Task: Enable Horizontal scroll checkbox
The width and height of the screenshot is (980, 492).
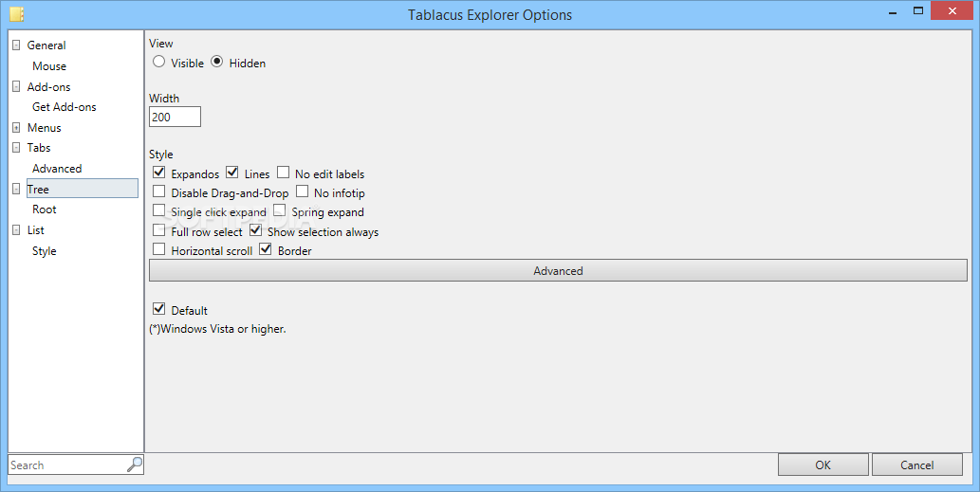Action: [158, 249]
